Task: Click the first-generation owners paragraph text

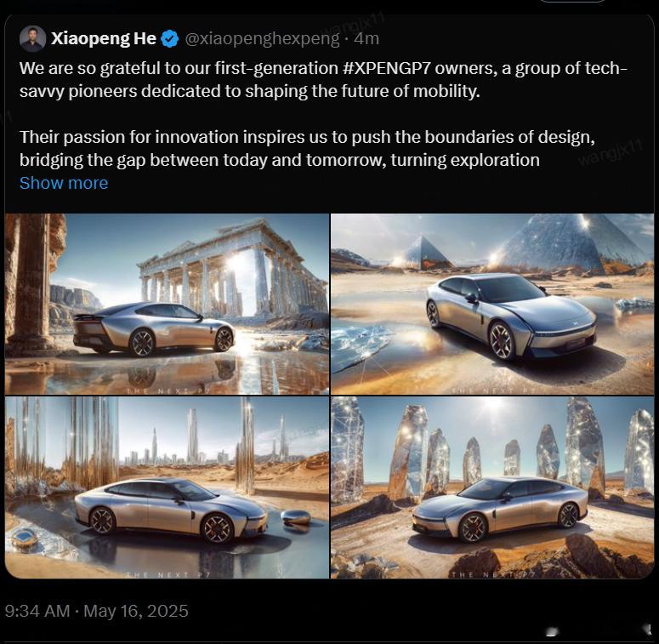Action: (323, 80)
